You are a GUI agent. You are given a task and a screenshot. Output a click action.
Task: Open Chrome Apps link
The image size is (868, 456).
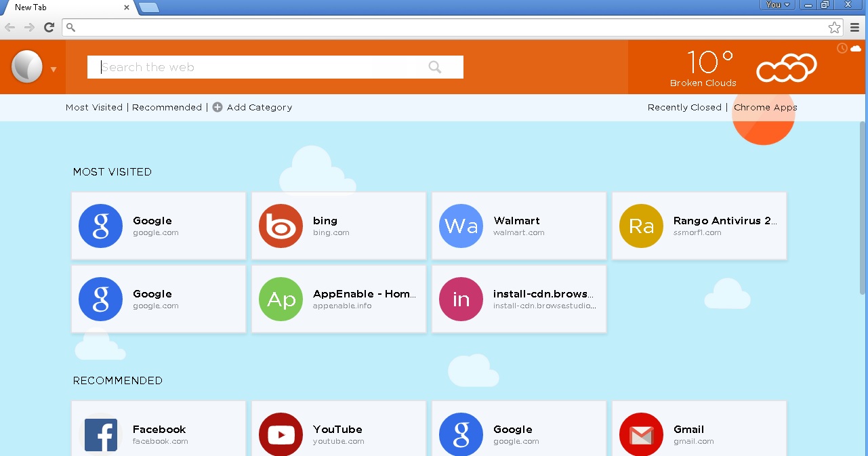[x=766, y=107]
